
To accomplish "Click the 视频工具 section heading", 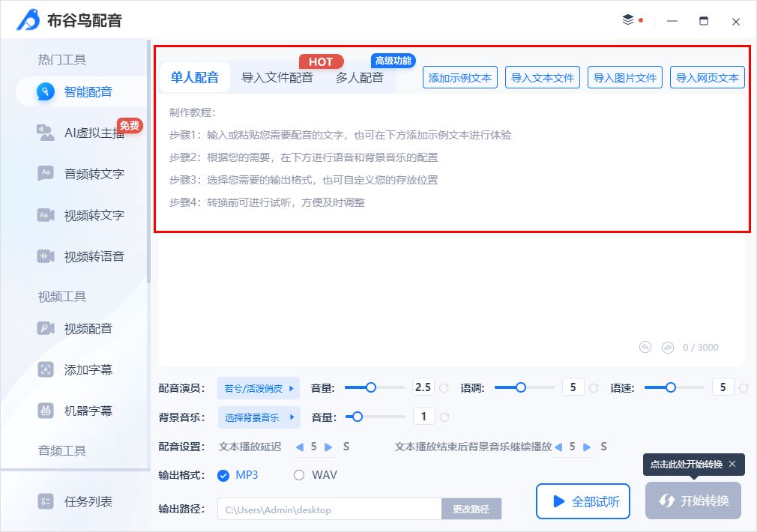I will click(x=62, y=297).
